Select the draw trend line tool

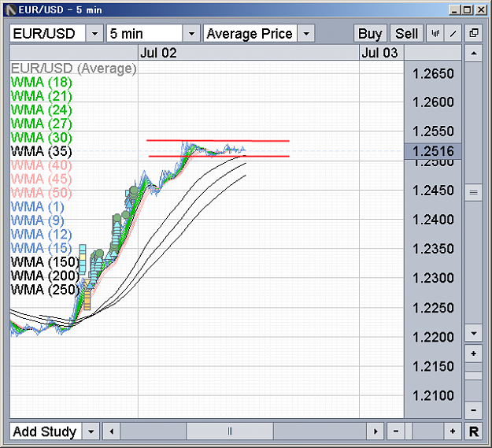click(x=453, y=33)
